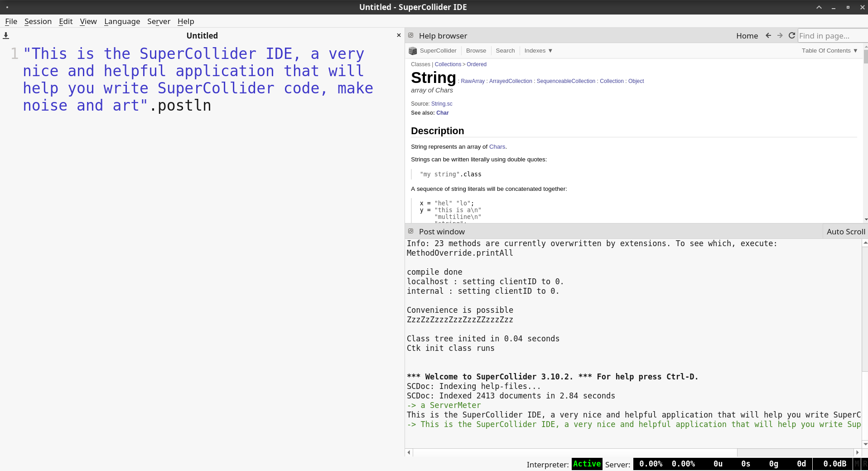Click the Interpreter Active status box
This screenshot has height=471, width=868.
click(x=587, y=464)
